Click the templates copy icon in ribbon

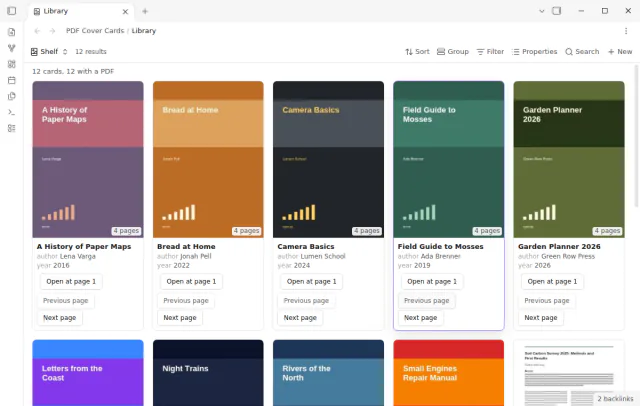[x=11, y=96]
